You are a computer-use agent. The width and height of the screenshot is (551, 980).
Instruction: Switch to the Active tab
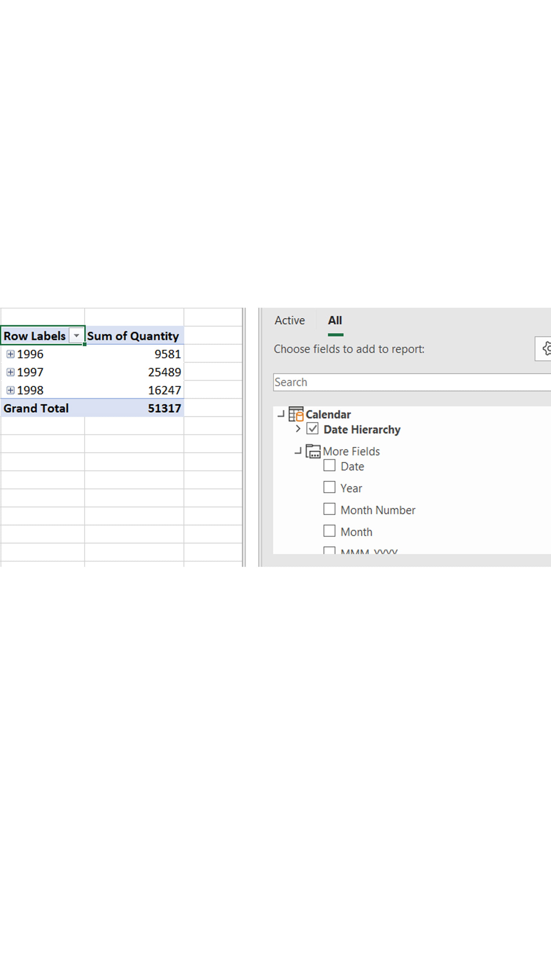click(289, 320)
